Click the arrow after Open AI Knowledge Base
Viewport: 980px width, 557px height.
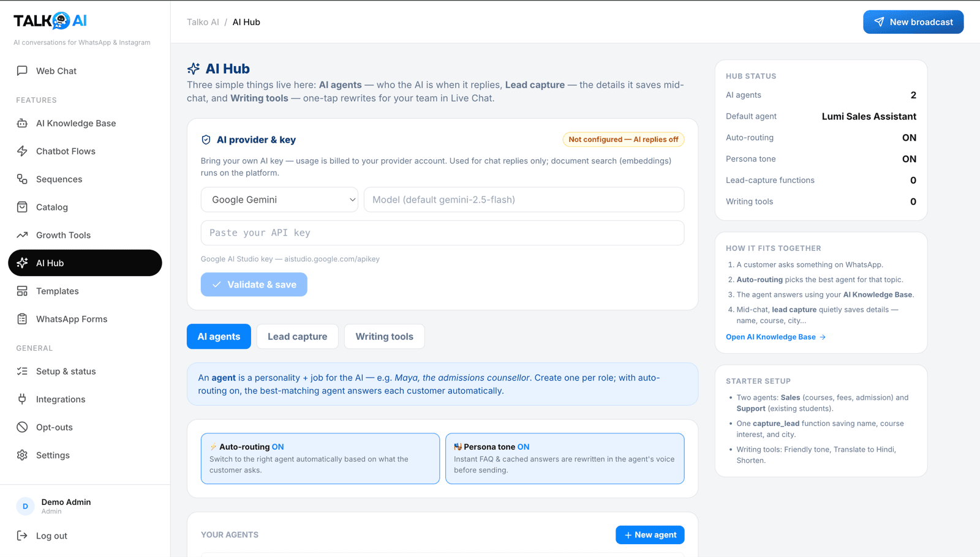click(x=823, y=337)
